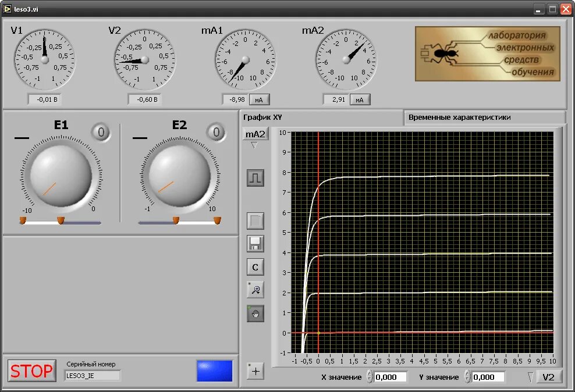Click the triangle below the mA2 selector
Screen dimensions: 575x392
pyautogui.click(x=254, y=145)
